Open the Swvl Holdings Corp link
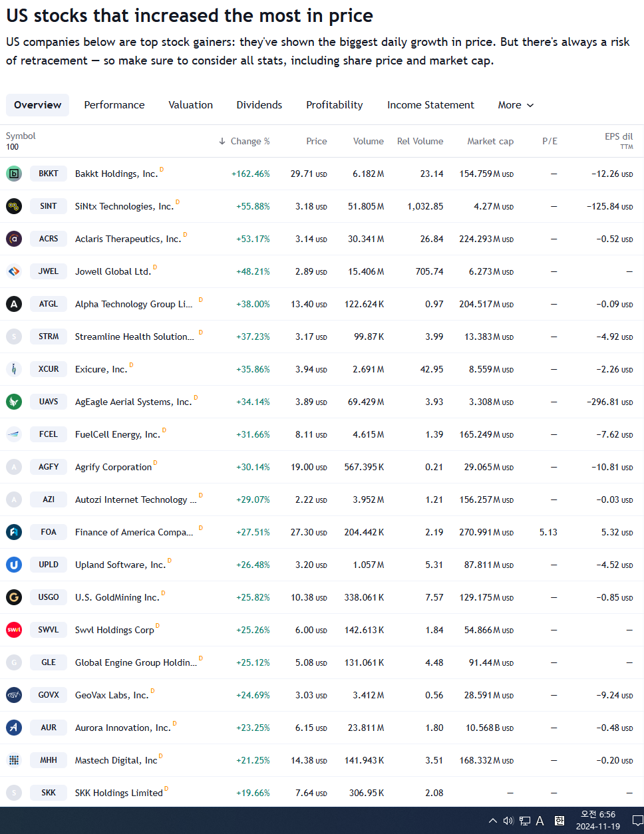The height and width of the screenshot is (834, 644). pos(114,630)
